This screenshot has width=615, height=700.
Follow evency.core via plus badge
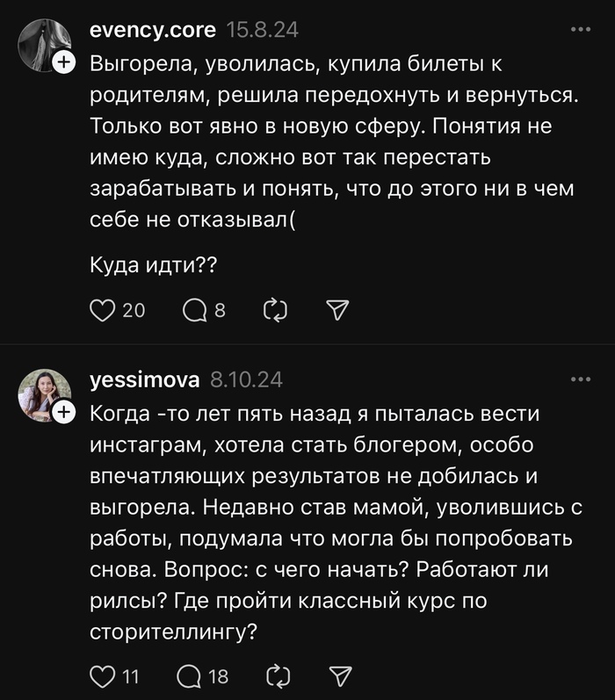point(63,62)
